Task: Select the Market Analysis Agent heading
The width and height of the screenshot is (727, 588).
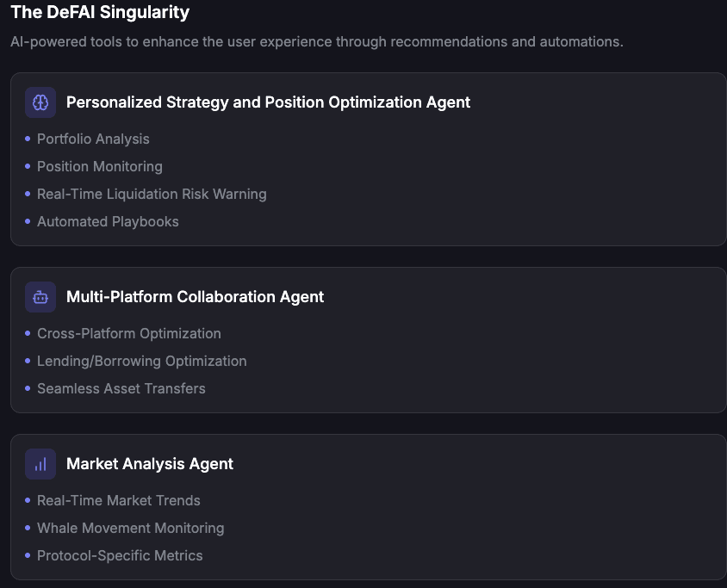Action: [x=150, y=464]
